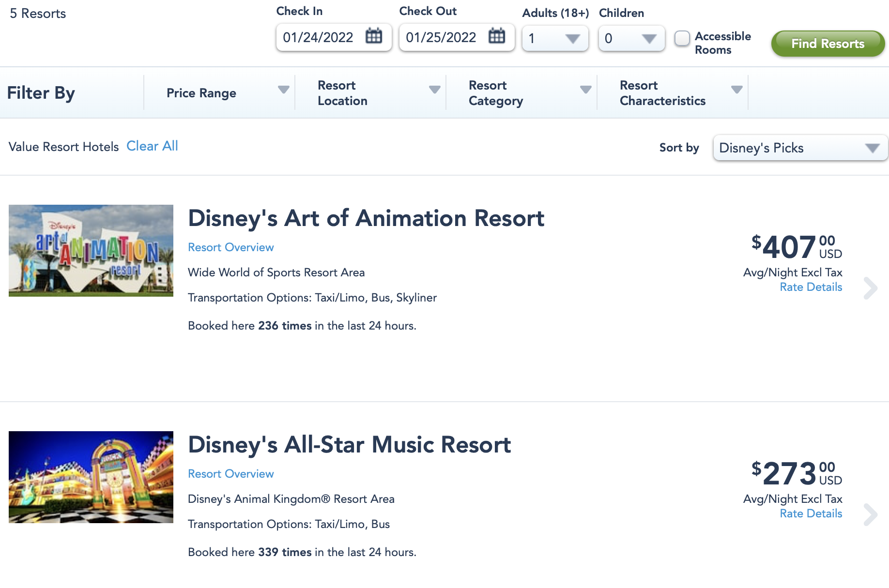
Task: Open the Adults (18+) dropdown
Action: tap(555, 38)
